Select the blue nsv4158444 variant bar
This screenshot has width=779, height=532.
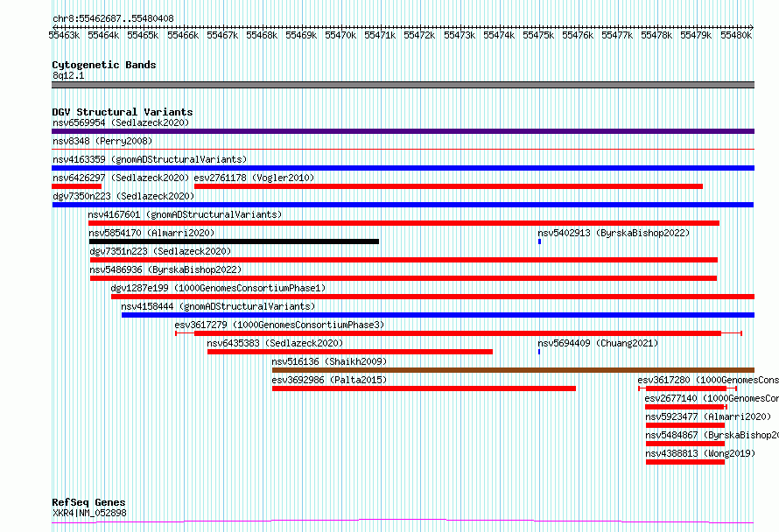tap(439, 315)
